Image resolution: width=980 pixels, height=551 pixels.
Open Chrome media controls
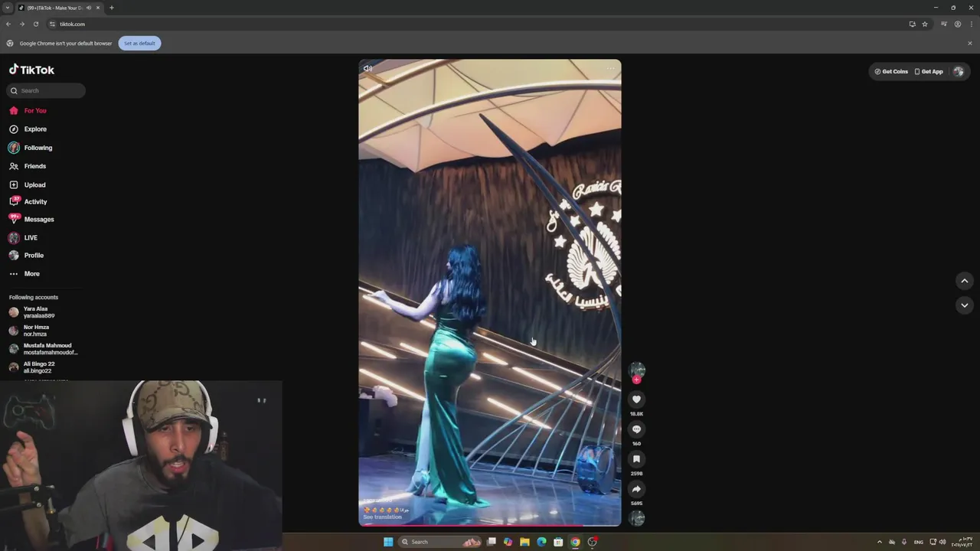pyautogui.click(x=944, y=24)
